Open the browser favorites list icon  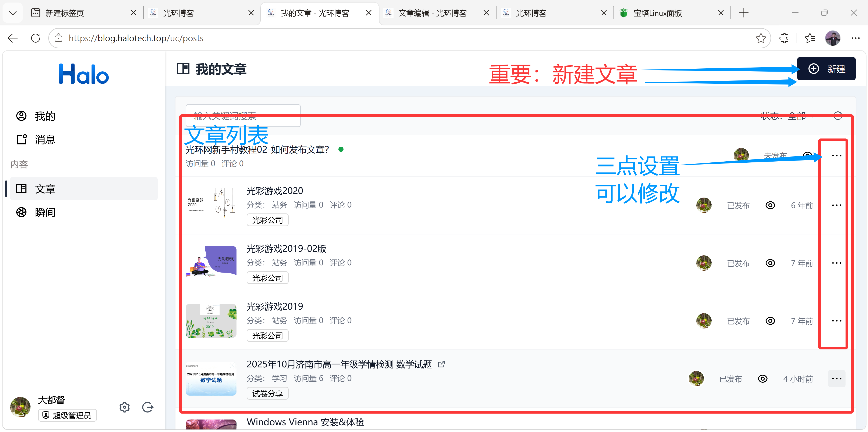click(810, 38)
